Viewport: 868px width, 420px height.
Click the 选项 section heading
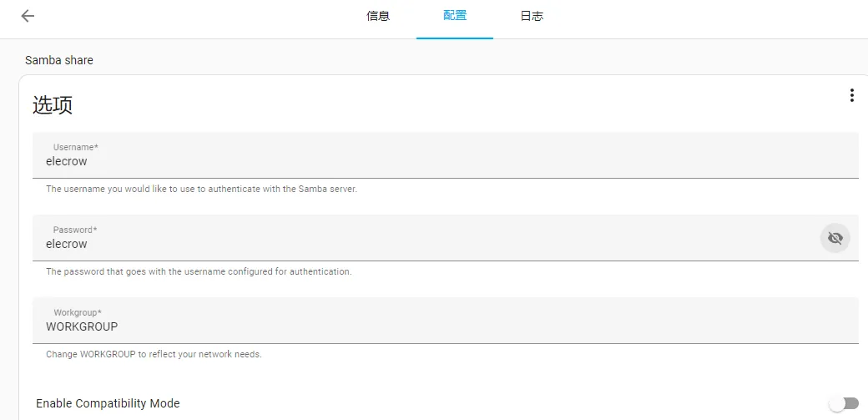coord(53,104)
